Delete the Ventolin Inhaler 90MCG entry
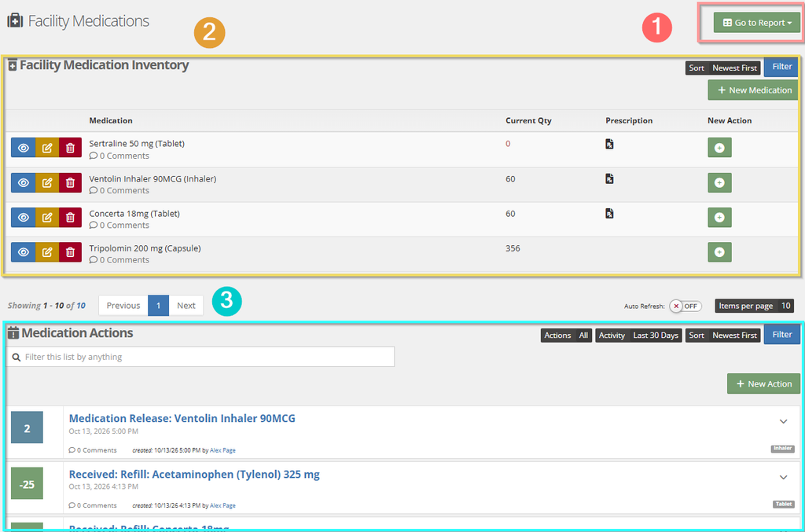 coord(70,182)
